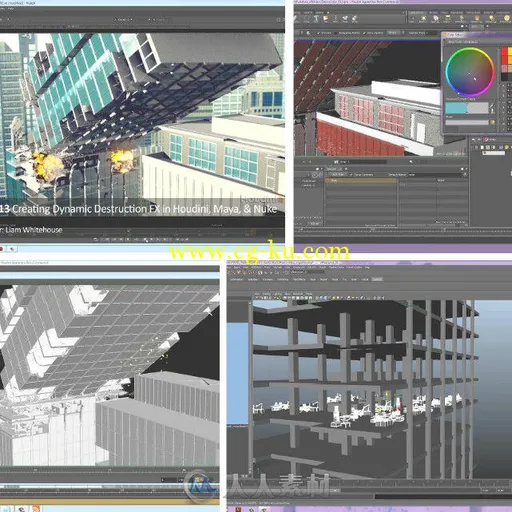The width and height of the screenshot is (512, 512).
Task: Switch to the Fluids shelf tab in Maya
Action: tap(335, 279)
